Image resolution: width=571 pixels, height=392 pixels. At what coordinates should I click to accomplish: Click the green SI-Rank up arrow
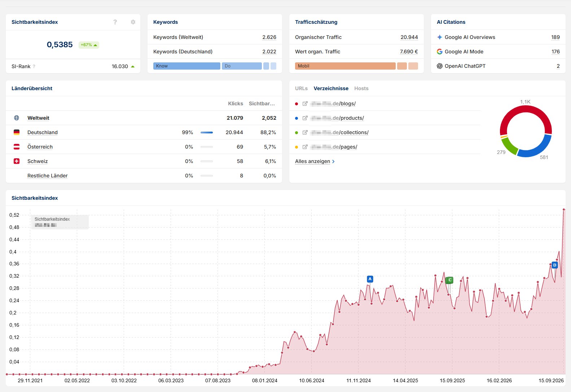click(133, 66)
